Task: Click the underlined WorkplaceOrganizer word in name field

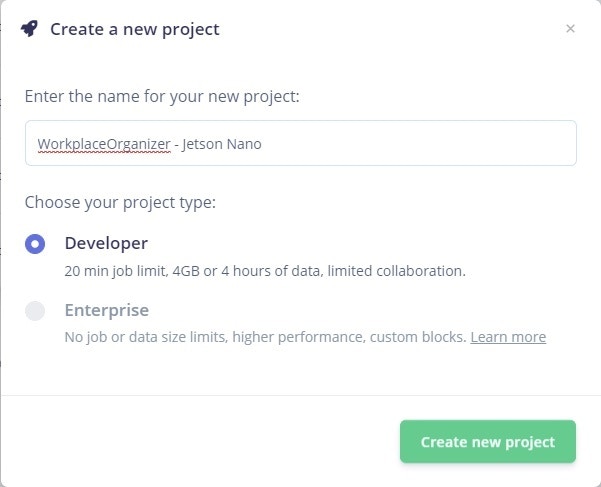Action: [103, 144]
